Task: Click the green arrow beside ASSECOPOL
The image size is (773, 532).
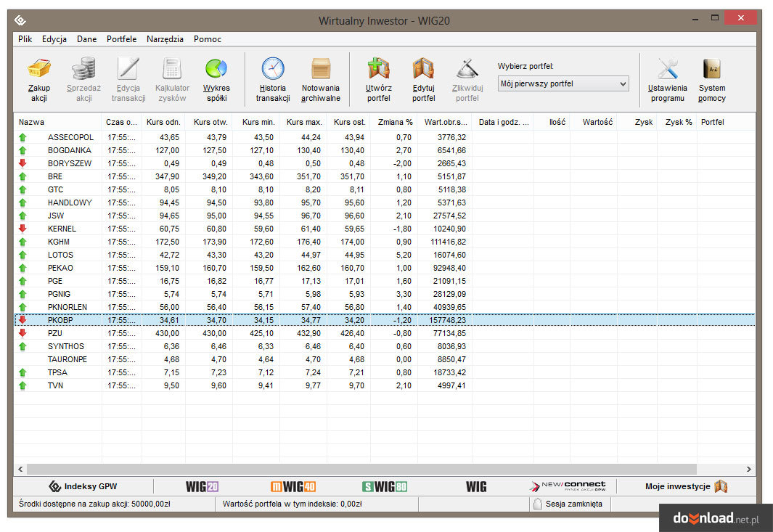Action: (x=23, y=137)
